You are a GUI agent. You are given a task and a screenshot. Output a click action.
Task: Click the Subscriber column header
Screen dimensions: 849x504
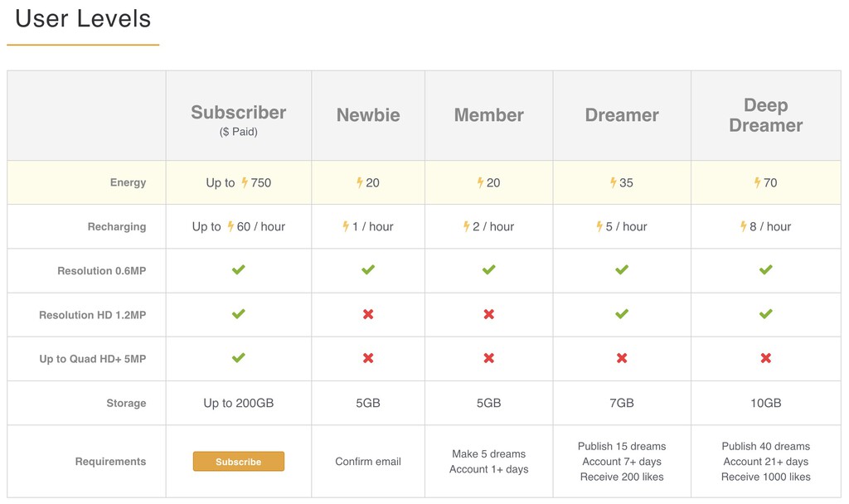(x=239, y=113)
